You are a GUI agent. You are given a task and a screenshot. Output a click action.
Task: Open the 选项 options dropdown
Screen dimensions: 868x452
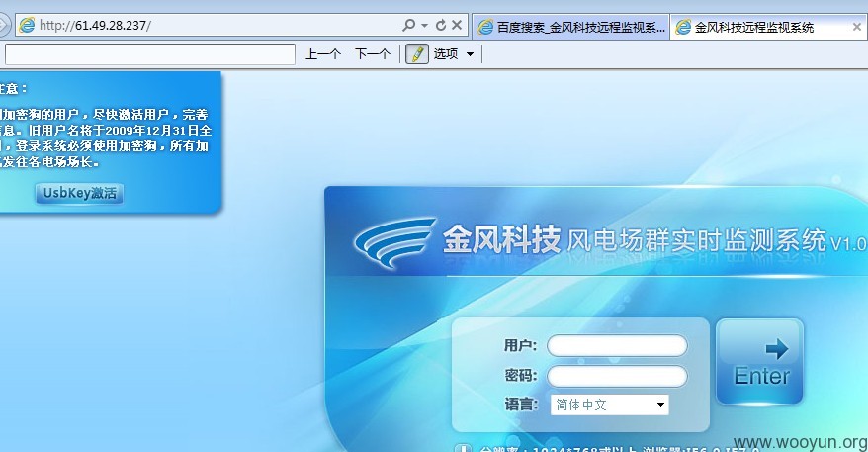pos(454,54)
